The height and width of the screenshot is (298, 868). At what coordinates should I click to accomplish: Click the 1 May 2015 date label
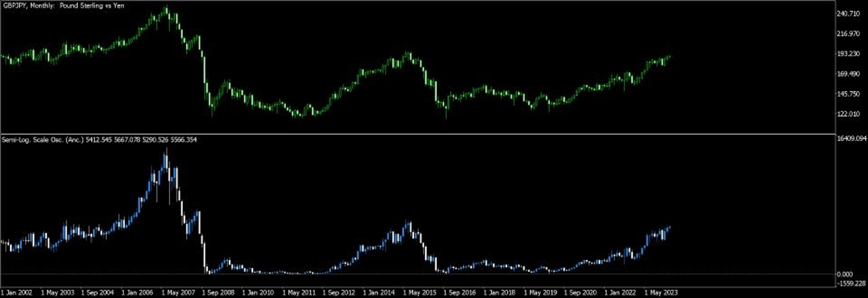point(420,293)
